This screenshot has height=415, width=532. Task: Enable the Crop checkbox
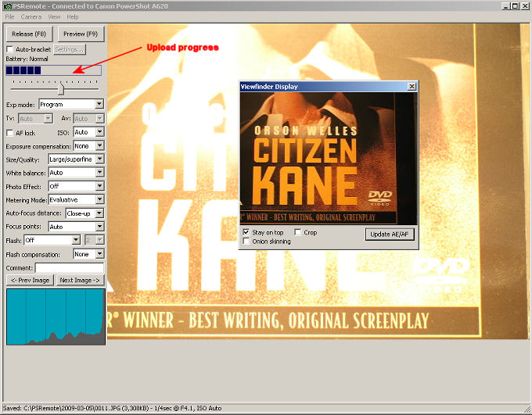pos(298,232)
